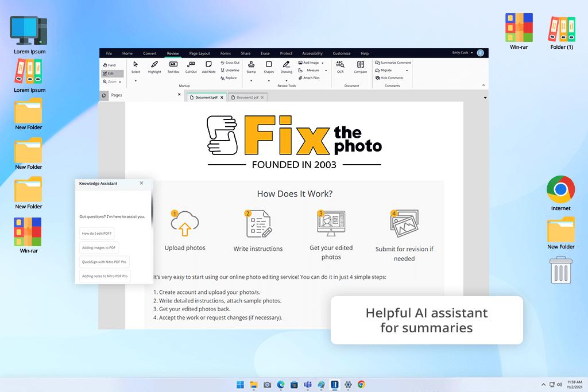Open the Compare documents tool

pos(361,67)
